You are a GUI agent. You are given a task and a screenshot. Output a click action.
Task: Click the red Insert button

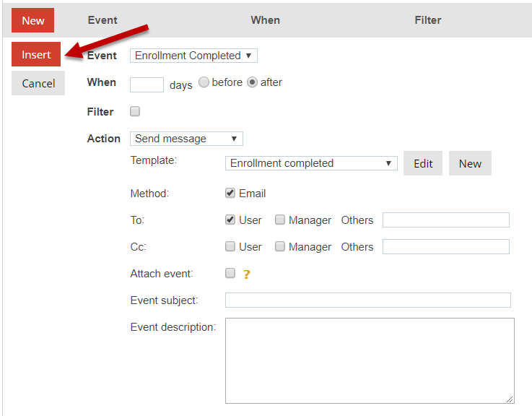pyautogui.click(x=36, y=55)
